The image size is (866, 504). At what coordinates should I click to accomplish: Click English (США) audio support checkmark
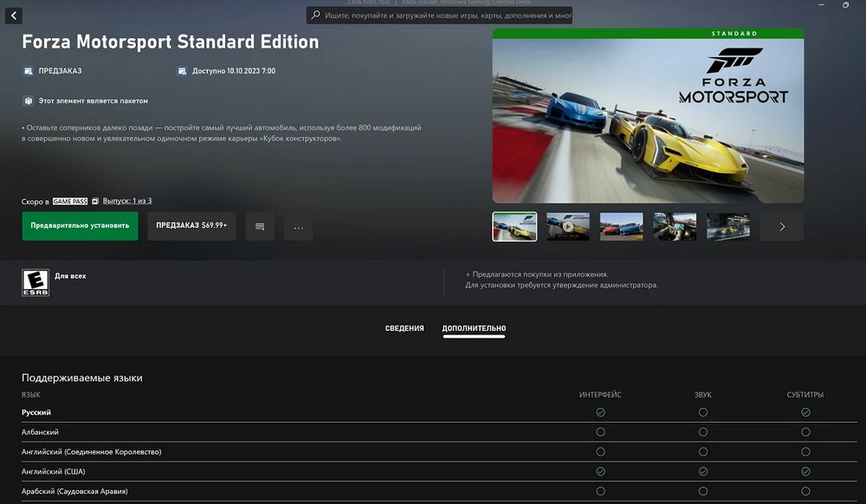(x=702, y=471)
